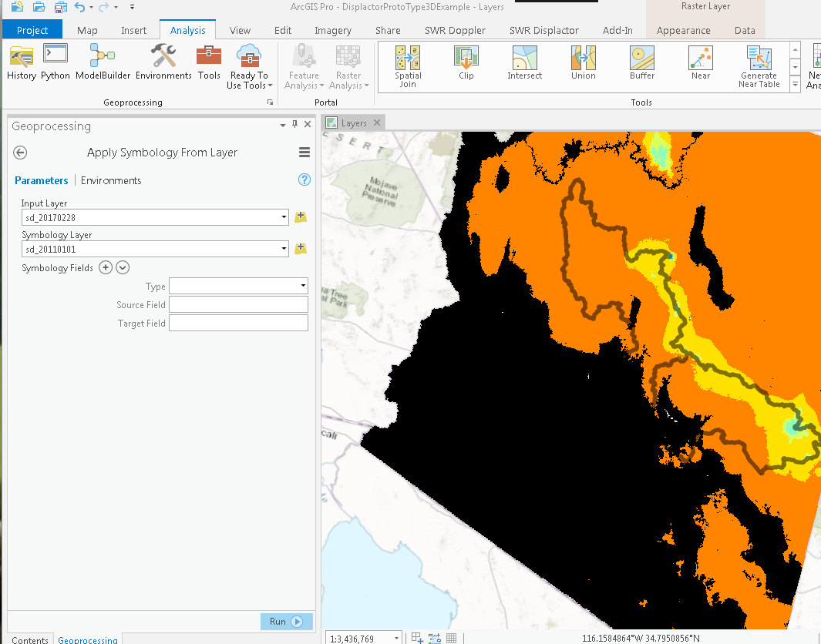Image resolution: width=821 pixels, height=644 pixels.
Task: Open the Project tab
Action: pyautogui.click(x=32, y=30)
